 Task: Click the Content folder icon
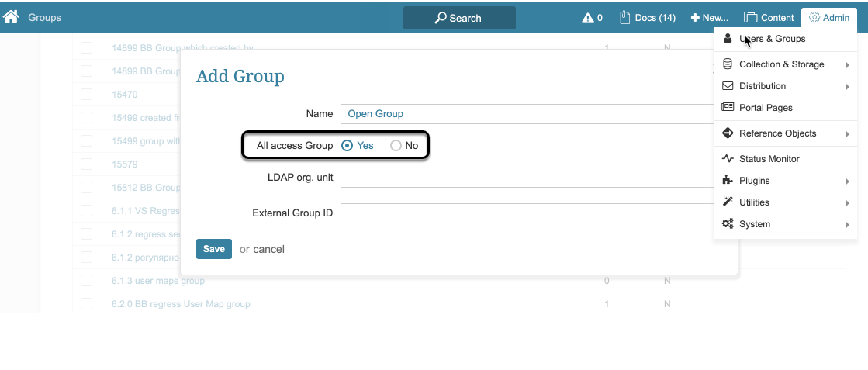coord(750,18)
